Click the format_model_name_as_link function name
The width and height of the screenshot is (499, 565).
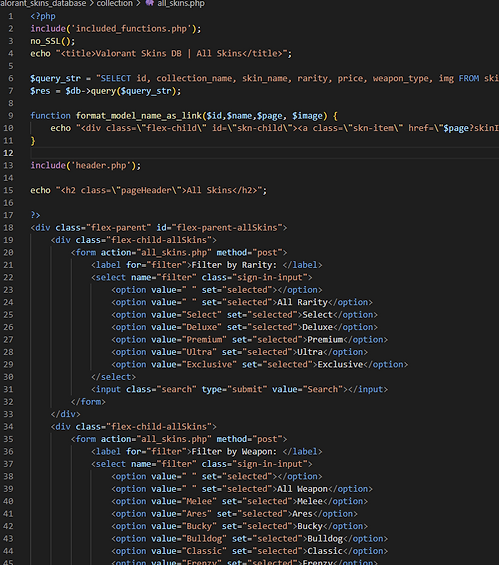coord(139,116)
